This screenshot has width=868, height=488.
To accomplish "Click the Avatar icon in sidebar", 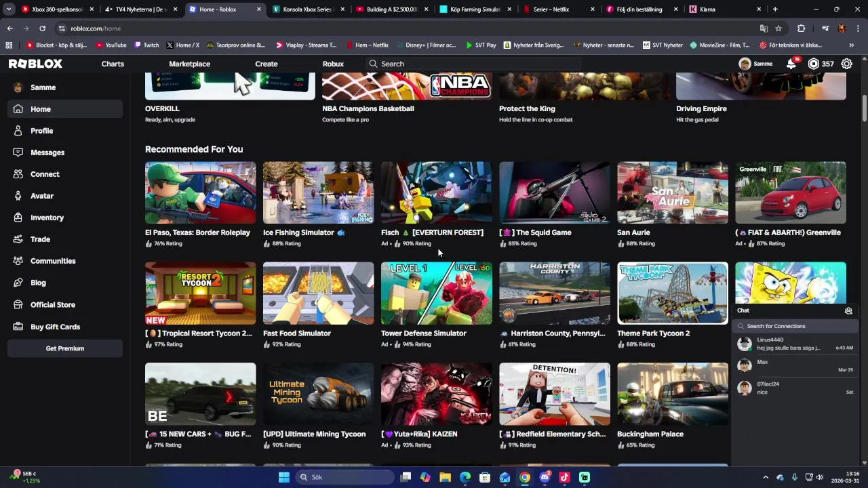I will click(x=18, y=196).
